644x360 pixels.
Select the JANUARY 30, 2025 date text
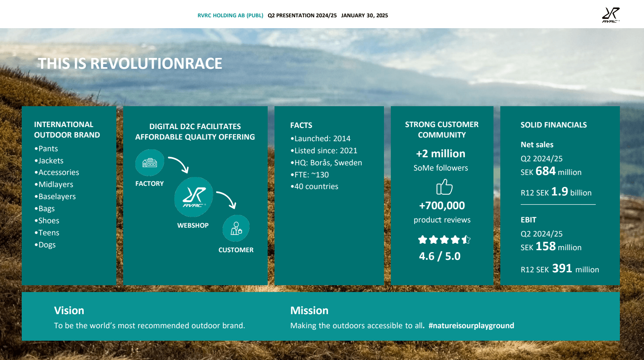pos(365,15)
